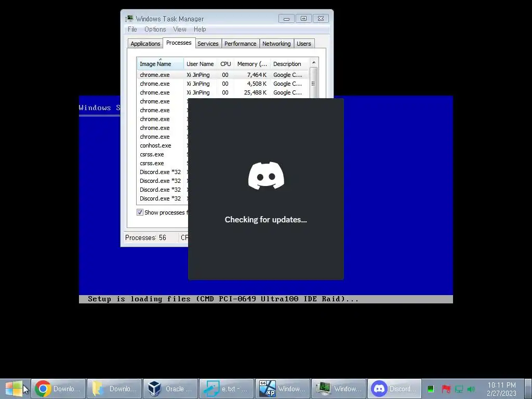Sort by the Image Name column
The image size is (532, 399).
[160, 64]
